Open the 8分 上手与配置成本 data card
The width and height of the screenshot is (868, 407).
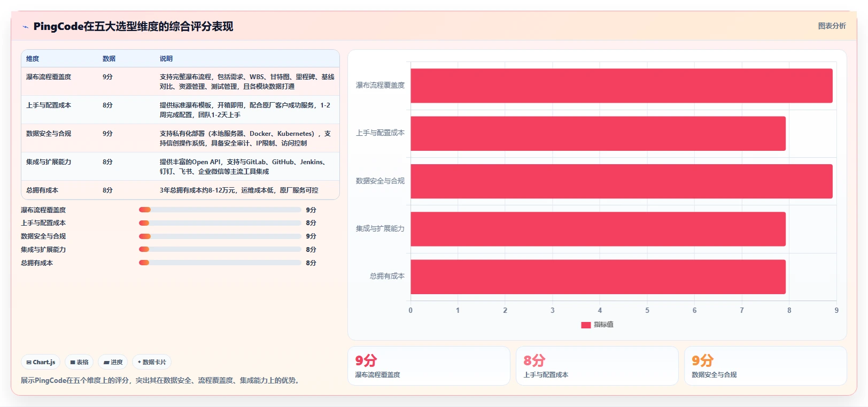coord(597,366)
